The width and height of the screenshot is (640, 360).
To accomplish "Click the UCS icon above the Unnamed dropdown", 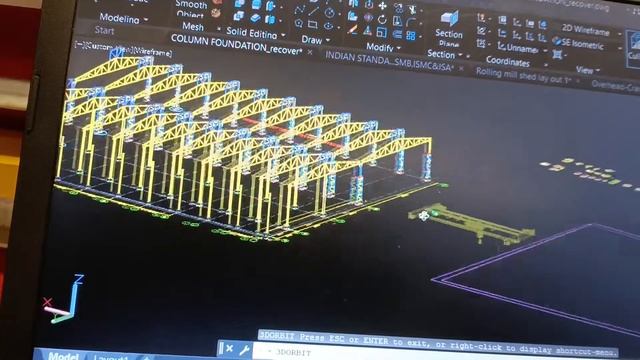I will click(502, 33).
